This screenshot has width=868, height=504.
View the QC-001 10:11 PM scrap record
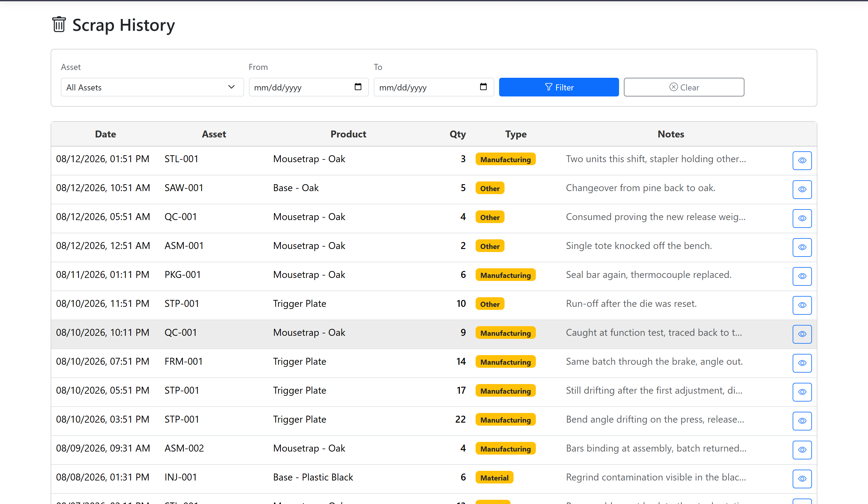802,334
